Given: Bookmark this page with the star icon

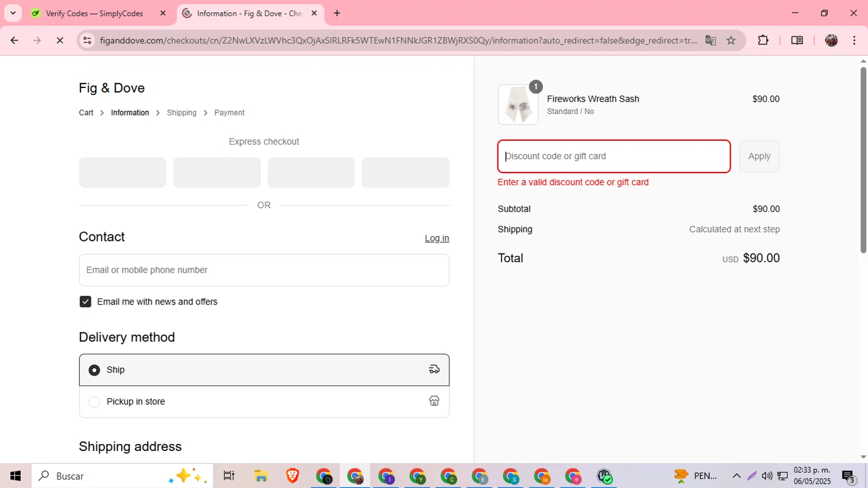Looking at the screenshot, I should click(x=731, y=41).
